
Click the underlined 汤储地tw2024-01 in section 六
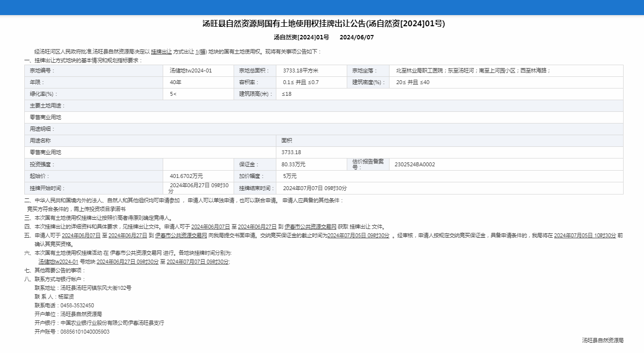tap(58, 262)
